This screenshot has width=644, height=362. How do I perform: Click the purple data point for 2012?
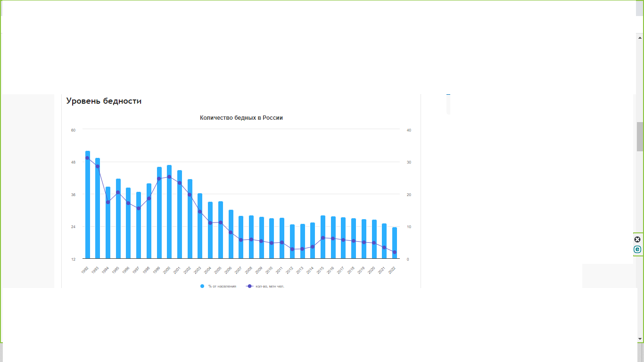point(292,249)
